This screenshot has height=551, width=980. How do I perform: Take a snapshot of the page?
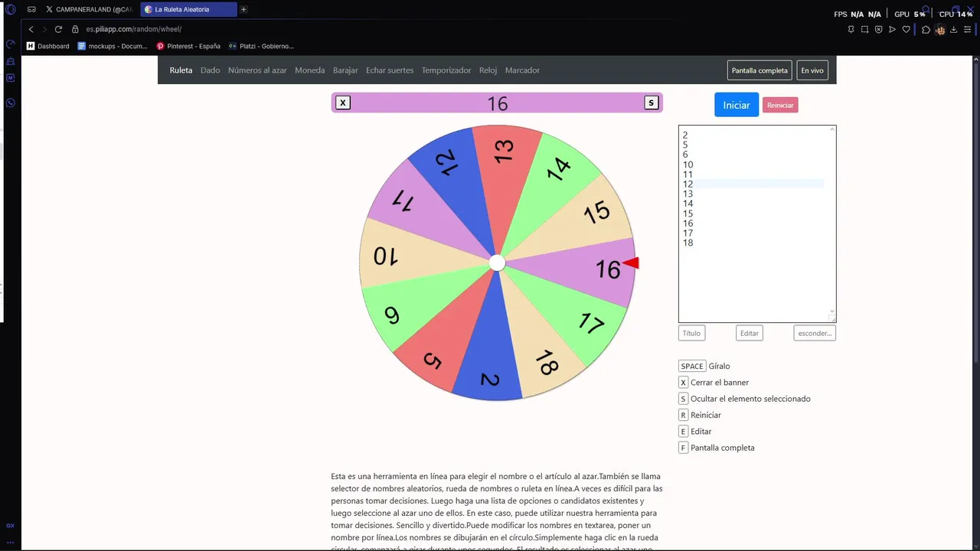[x=864, y=29]
